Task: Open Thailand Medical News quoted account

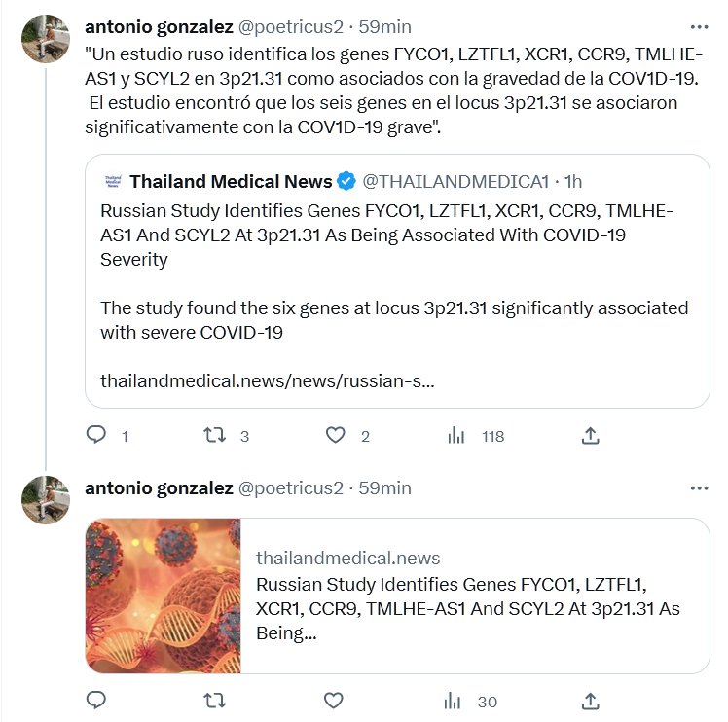Action: pyautogui.click(x=230, y=181)
